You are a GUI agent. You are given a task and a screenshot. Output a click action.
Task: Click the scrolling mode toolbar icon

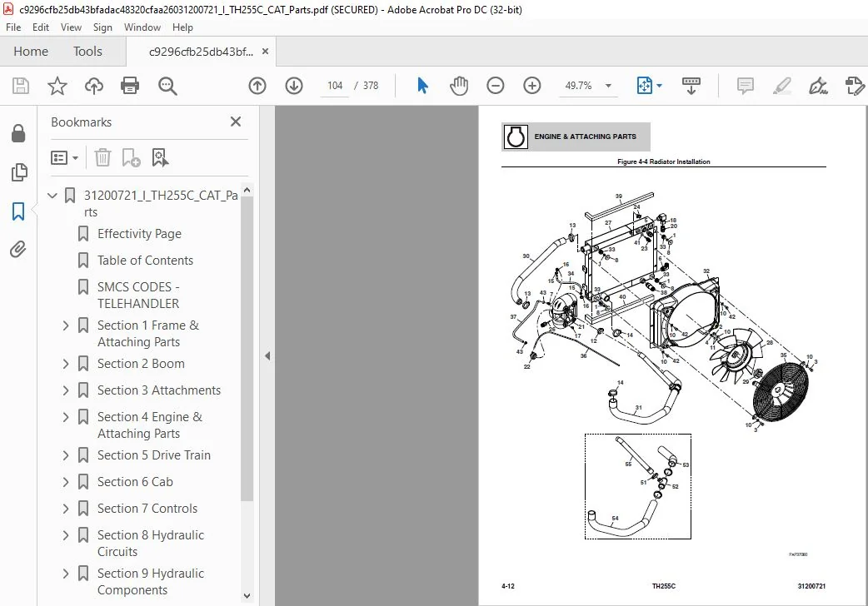[x=691, y=86]
